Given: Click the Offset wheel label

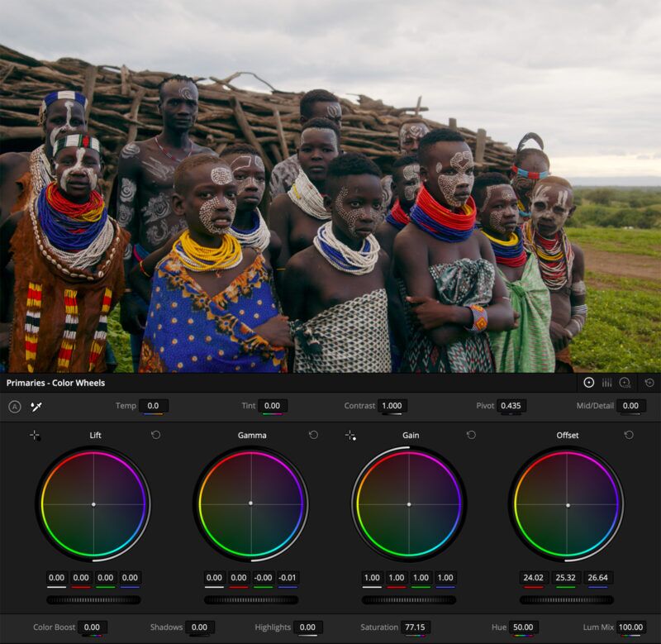Looking at the screenshot, I should point(568,435).
